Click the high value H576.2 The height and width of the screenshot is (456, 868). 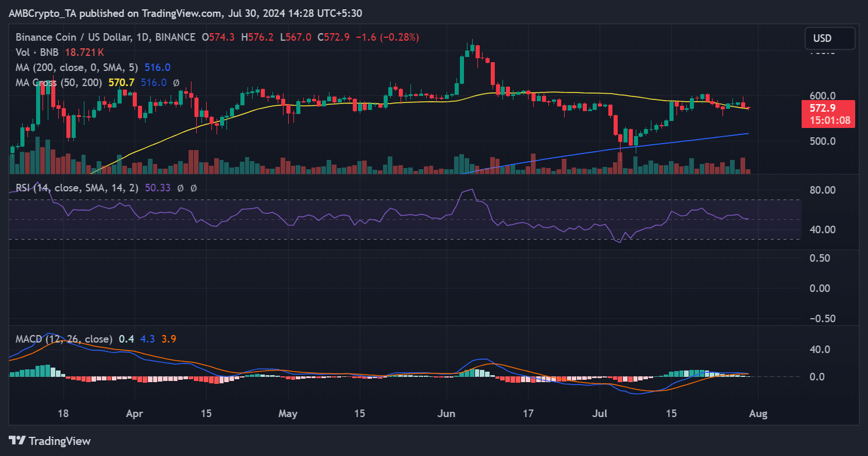point(257,37)
